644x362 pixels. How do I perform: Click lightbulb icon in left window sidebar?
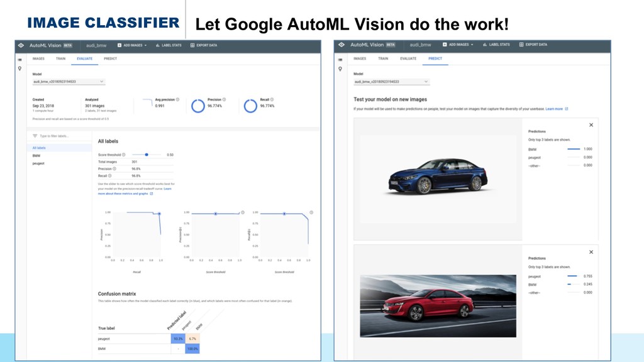coord(19,69)
